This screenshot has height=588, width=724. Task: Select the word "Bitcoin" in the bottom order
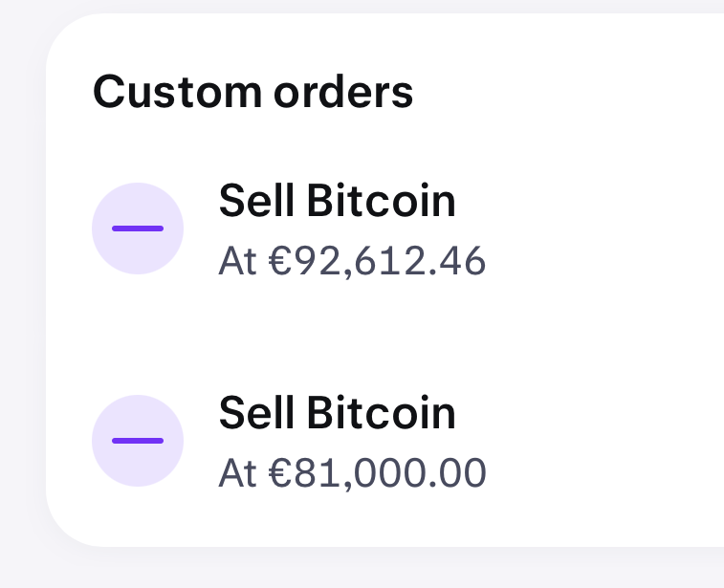tap(381, 414)
